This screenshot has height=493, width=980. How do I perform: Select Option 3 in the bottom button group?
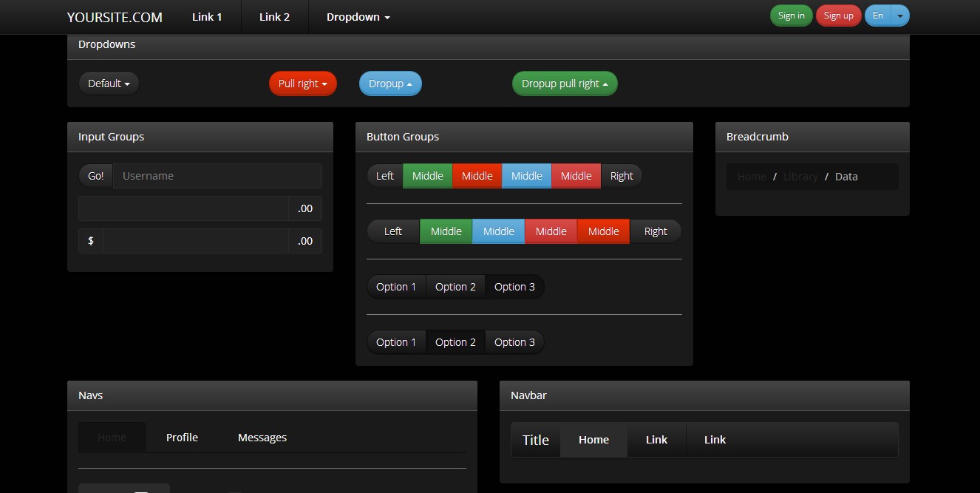tap(514, 341)
